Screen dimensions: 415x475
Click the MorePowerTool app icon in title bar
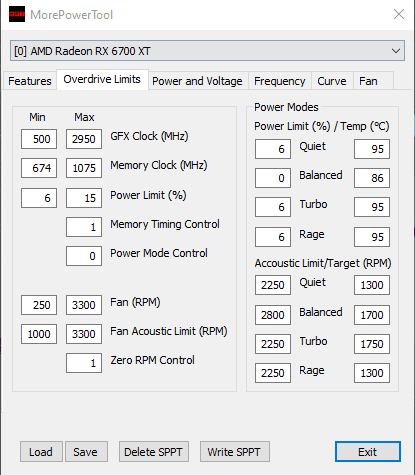coord(17,14)
